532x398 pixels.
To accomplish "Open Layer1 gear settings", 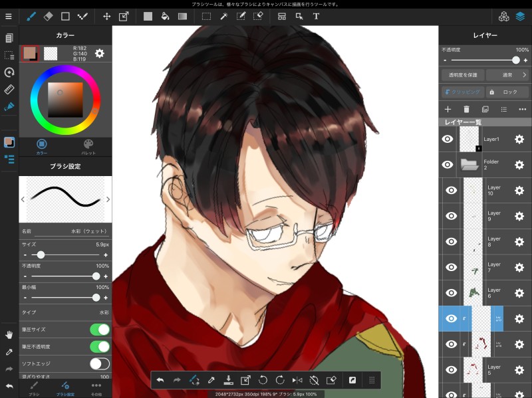I will (519, 139).
